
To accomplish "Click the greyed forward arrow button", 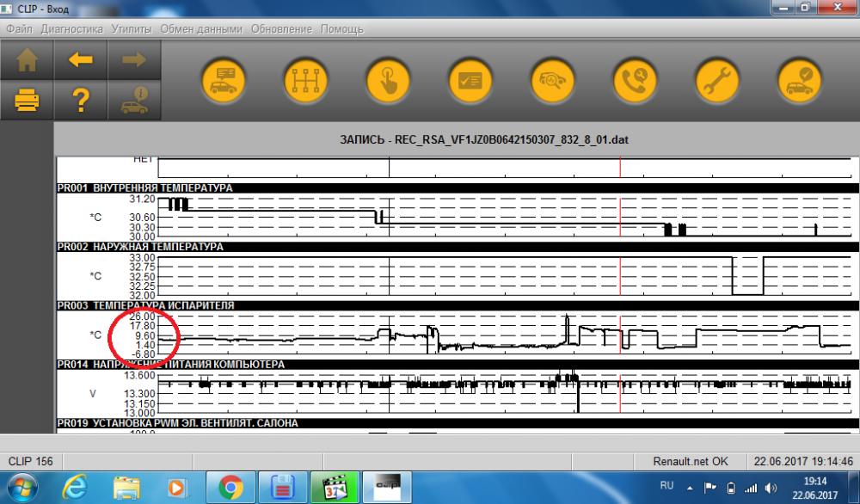I will pos(134,60).
